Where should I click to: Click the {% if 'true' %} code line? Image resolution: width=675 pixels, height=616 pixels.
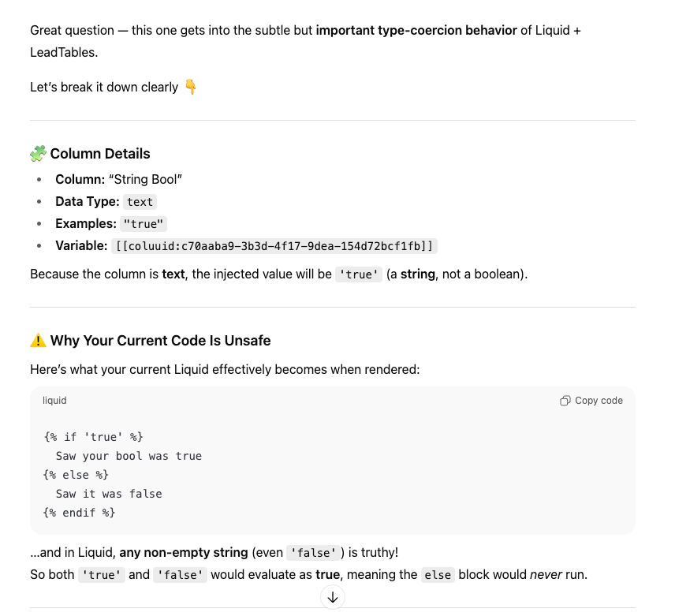coord(94,437)
